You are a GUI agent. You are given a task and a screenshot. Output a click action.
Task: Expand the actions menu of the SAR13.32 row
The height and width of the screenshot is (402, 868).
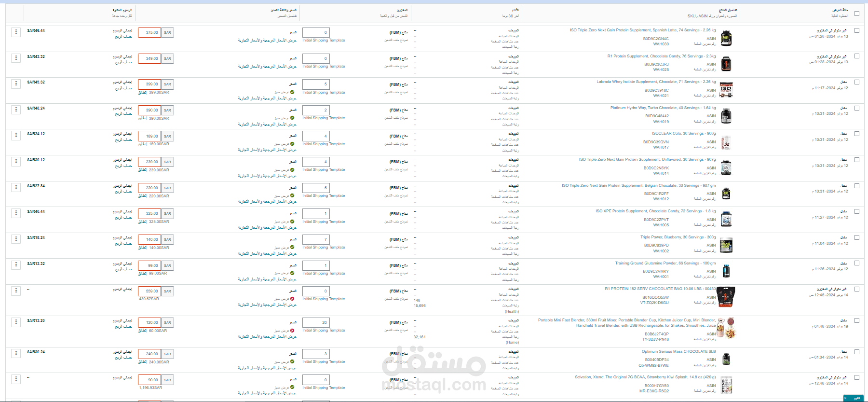click(16, 265)
